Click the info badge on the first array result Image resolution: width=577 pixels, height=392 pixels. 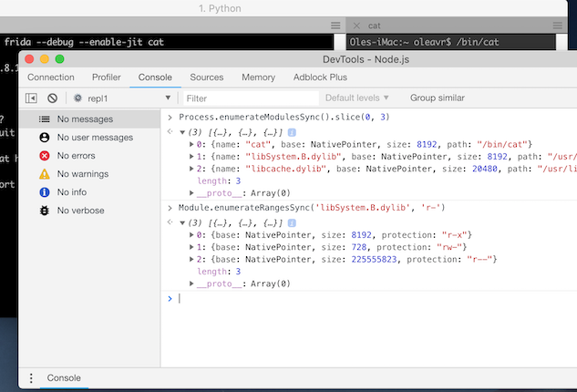click(292, 132)
